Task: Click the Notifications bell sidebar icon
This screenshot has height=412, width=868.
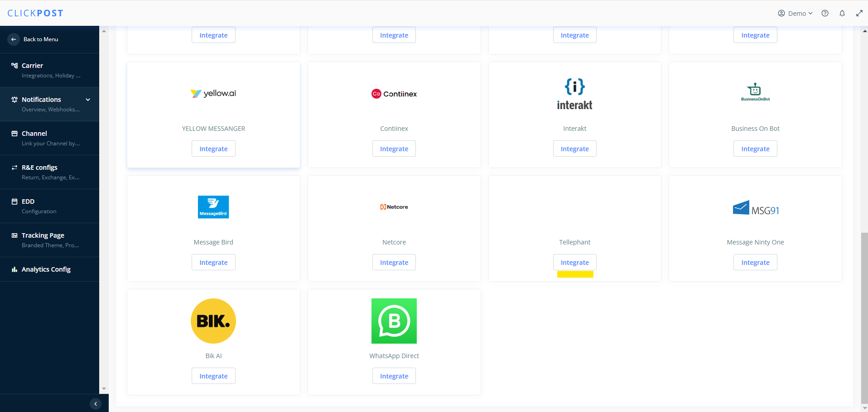Action: (x=14, y=100)
